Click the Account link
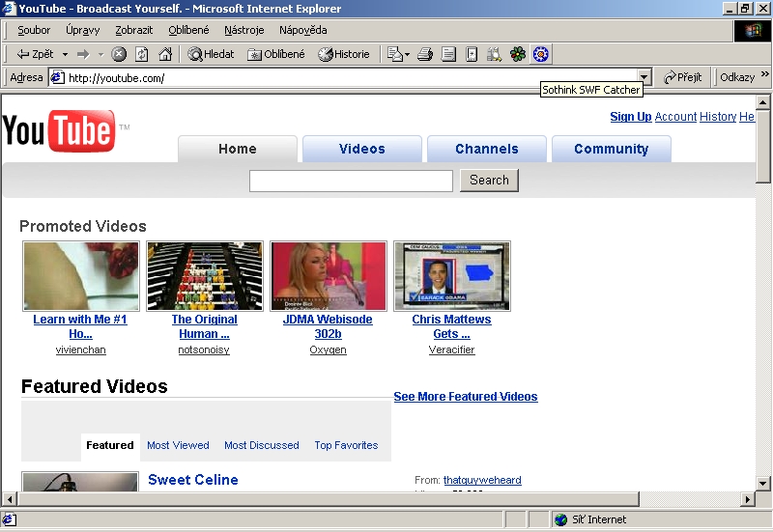 pos(675,117)
